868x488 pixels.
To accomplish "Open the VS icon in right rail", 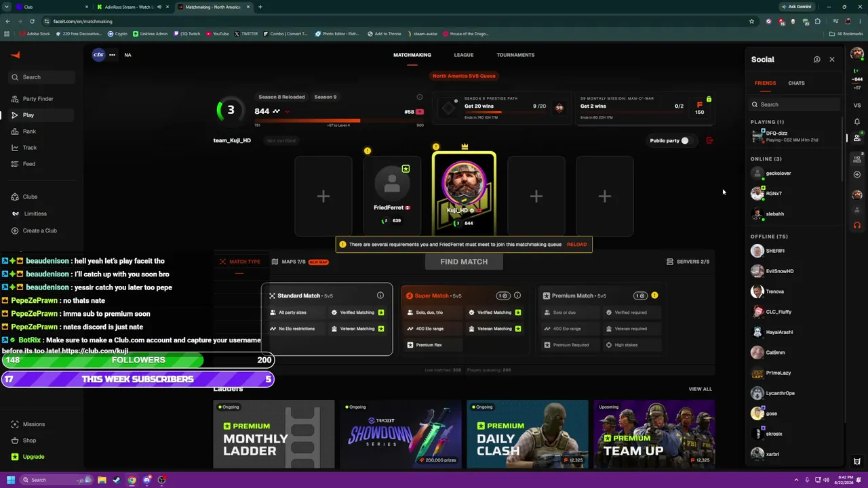I will coord(857,105).
